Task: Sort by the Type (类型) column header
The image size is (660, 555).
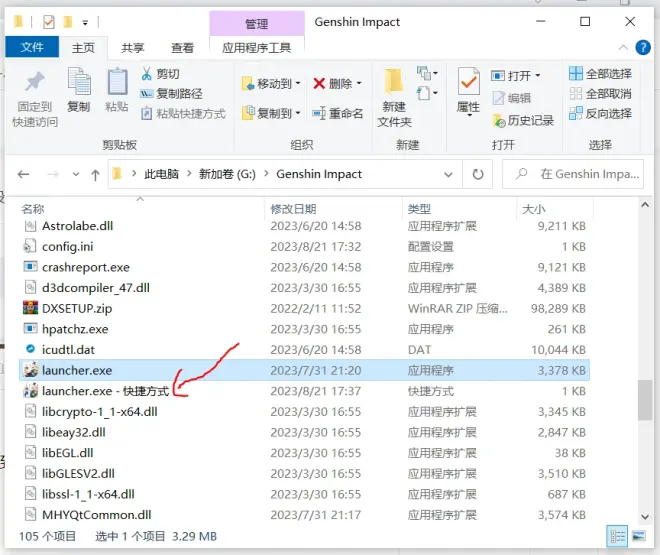Action: click(x=419, y=209)
